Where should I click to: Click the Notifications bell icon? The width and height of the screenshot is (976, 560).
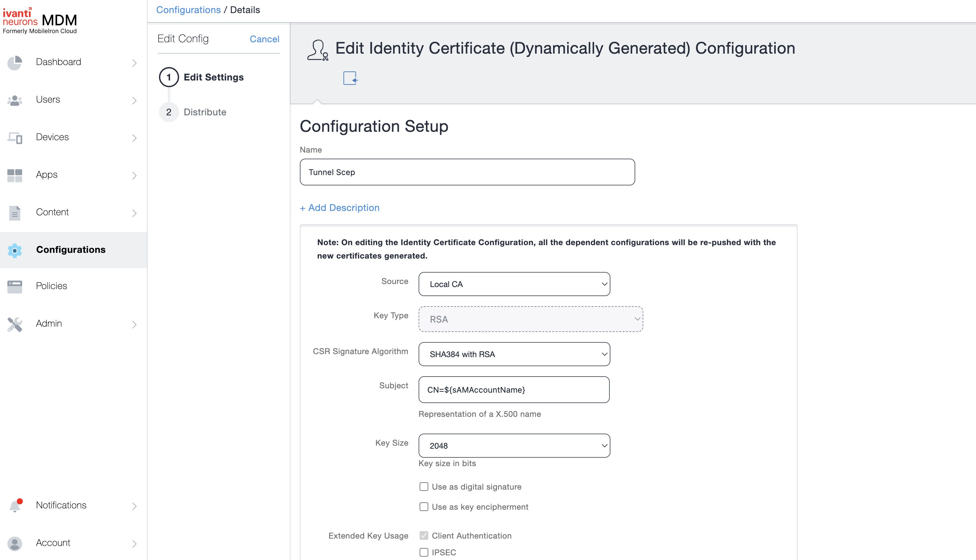[15, 506]
